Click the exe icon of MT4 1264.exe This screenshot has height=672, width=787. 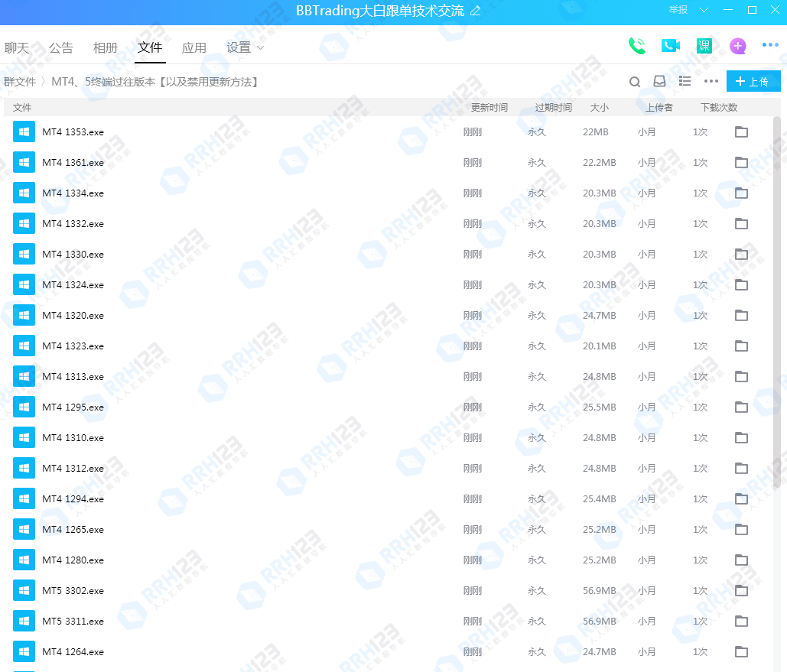click(x=24, y=652)
